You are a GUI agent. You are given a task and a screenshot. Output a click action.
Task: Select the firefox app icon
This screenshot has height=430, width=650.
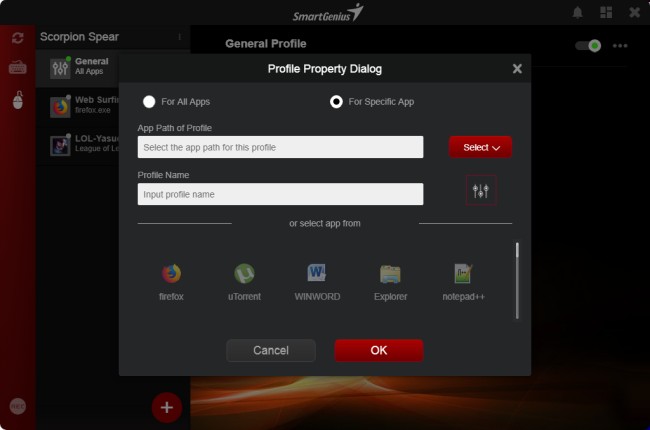(171, 273)
